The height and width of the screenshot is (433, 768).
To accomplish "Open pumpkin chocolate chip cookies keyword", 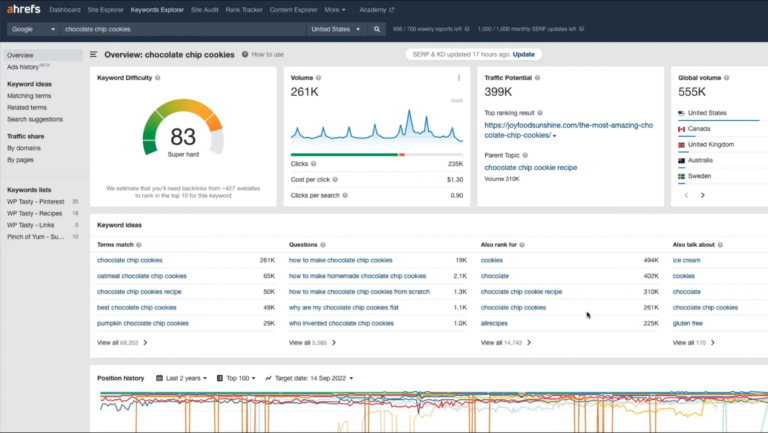I will pos(143,323).
